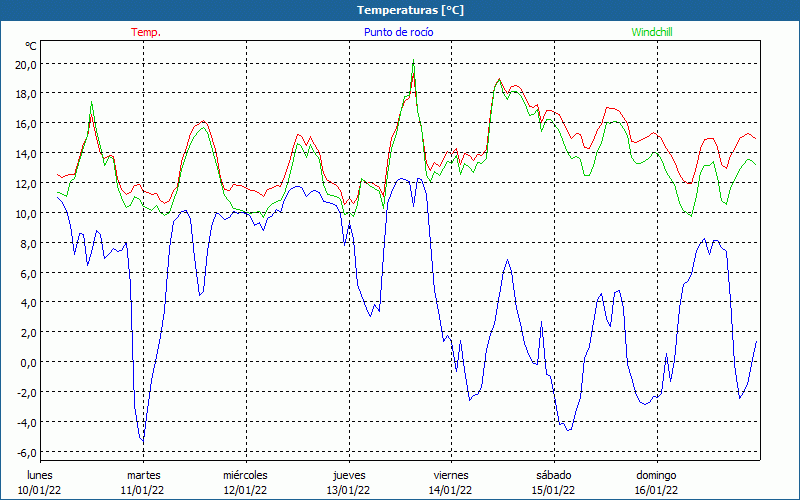Click the 10/01/22 date label

[40, 490]
